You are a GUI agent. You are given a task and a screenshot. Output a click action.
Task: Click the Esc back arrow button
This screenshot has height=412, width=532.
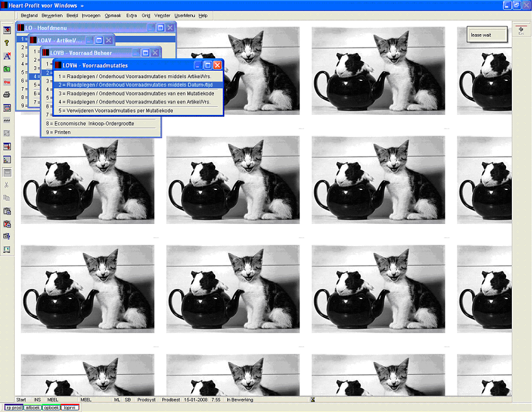point(521,30)
